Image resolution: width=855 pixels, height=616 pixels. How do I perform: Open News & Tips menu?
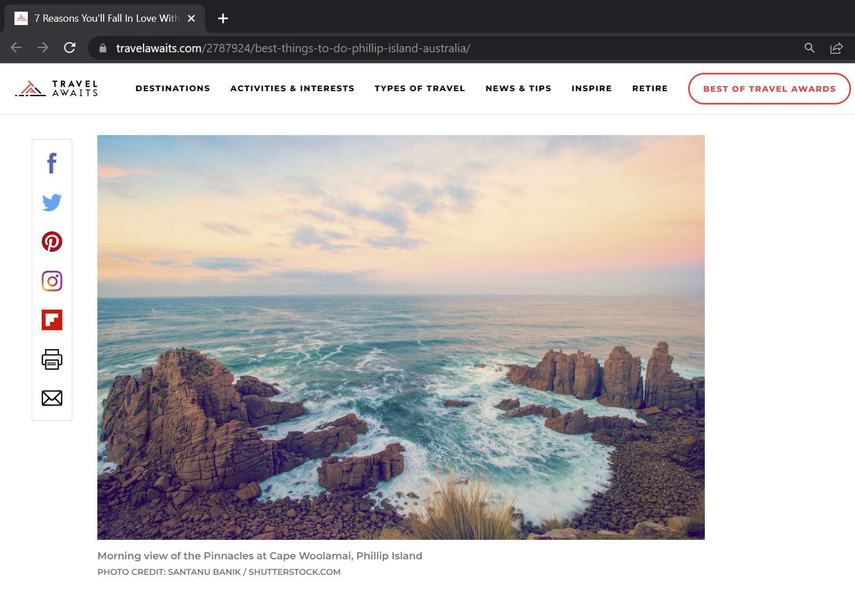(x=518, y=88)
